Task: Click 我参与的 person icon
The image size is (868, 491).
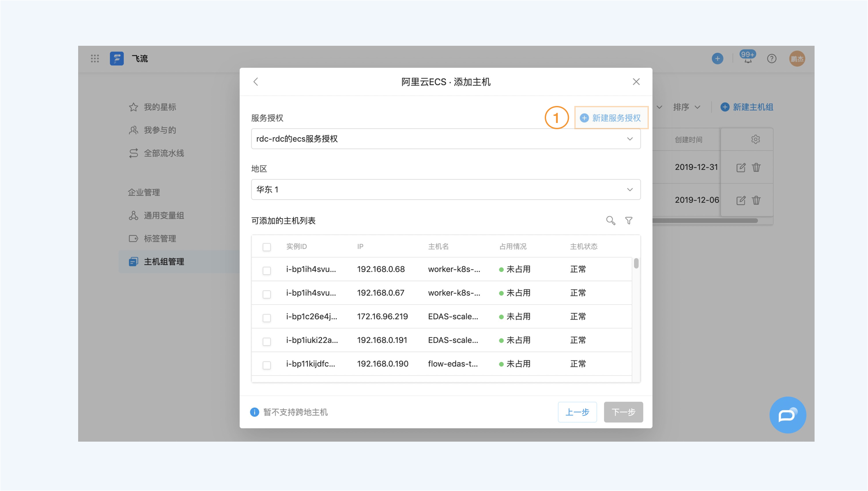Action: (x=133, y=130)
